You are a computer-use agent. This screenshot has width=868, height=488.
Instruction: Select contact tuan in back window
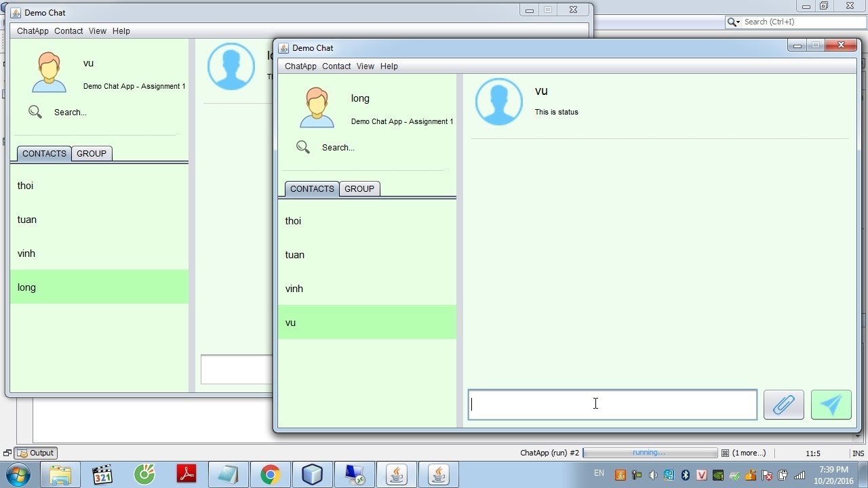pyautogui.click(x=99, y=220)
